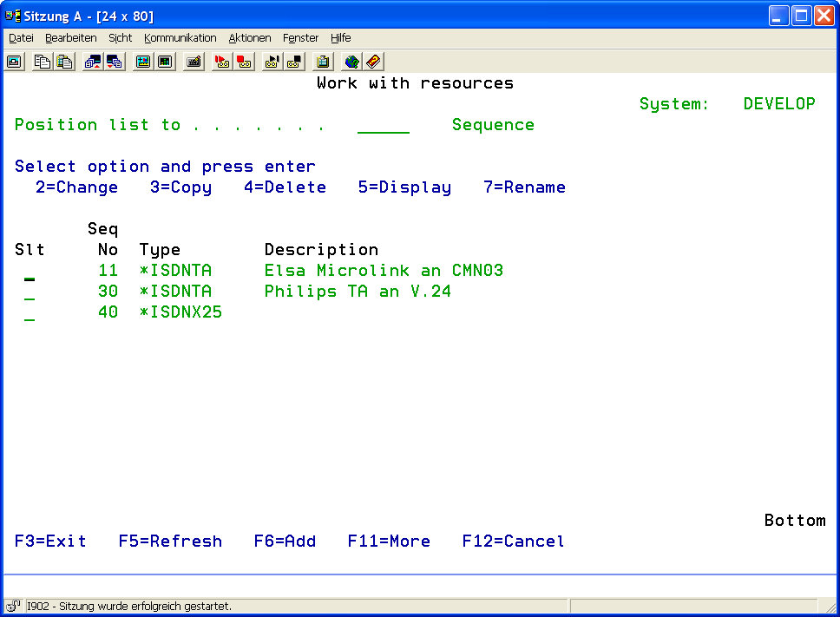Open the Datei menu

[x=21, y=38]
